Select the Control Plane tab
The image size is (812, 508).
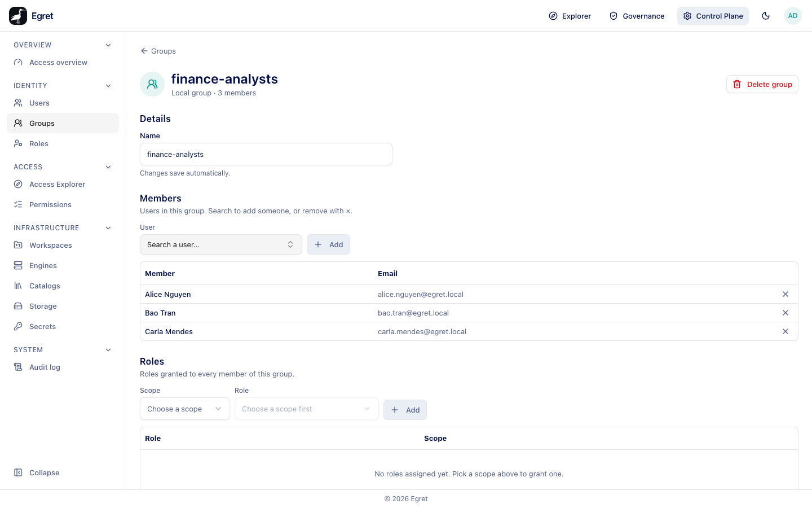tap(713, 16)
